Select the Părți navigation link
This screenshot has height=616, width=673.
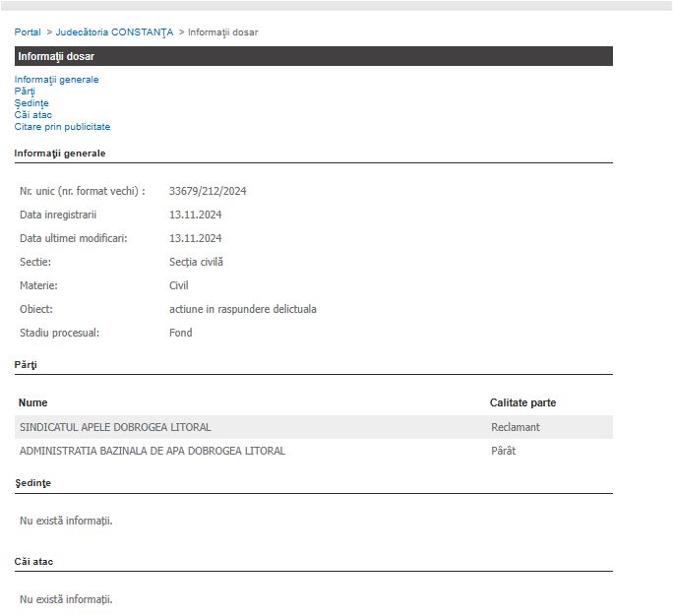click(25, 92)
